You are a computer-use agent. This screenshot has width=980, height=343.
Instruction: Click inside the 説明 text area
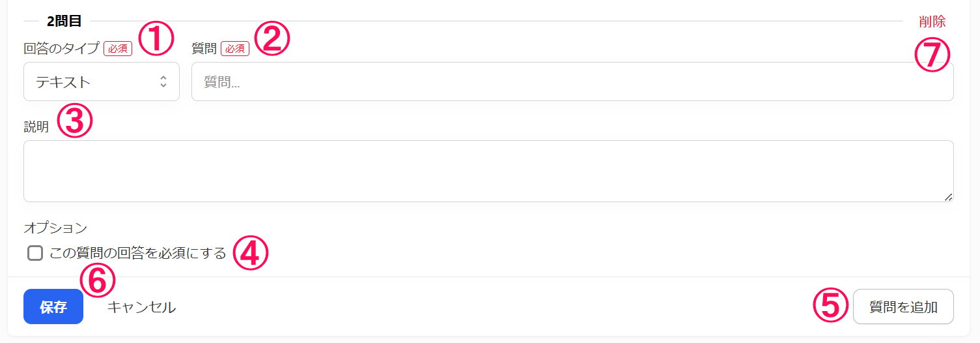coord(488,171)
